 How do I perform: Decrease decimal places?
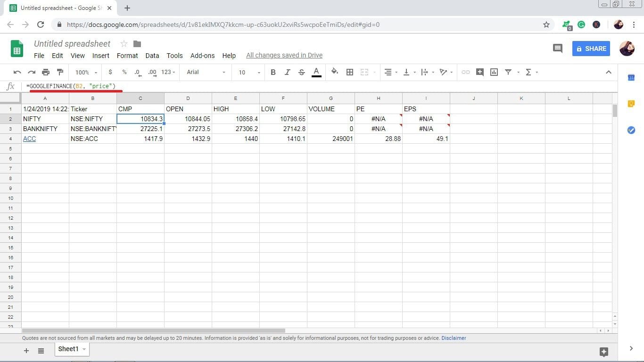pyautogui.click(x=138, y=72)
